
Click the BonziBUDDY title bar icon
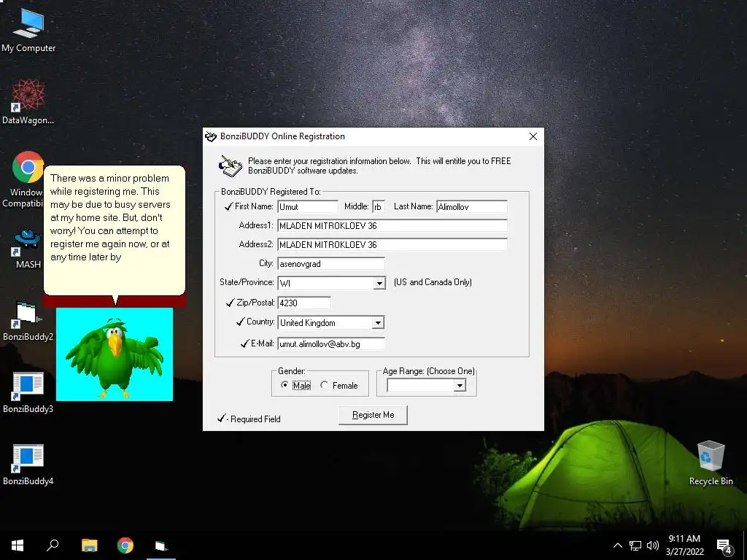coord(211,136)
